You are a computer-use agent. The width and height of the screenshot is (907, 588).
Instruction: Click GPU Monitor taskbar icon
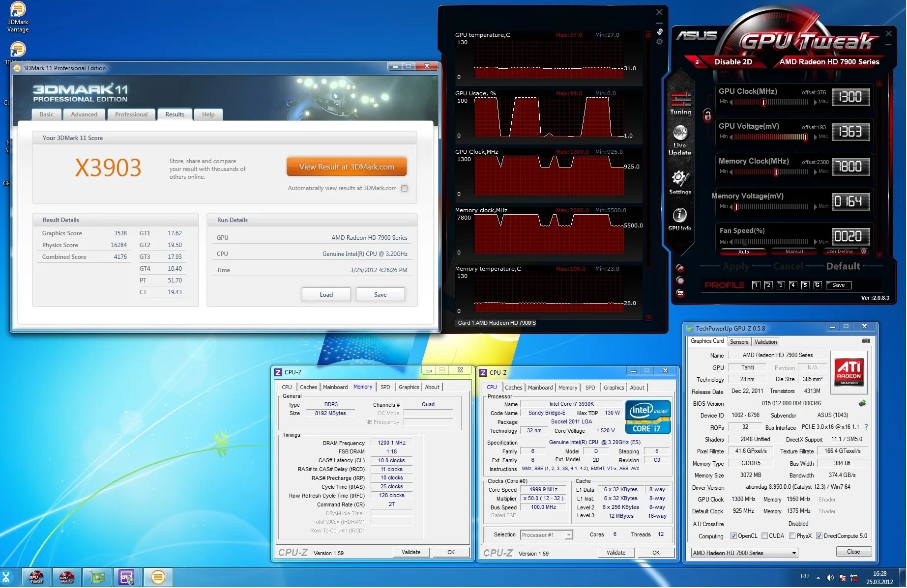(x=67, y=577)
